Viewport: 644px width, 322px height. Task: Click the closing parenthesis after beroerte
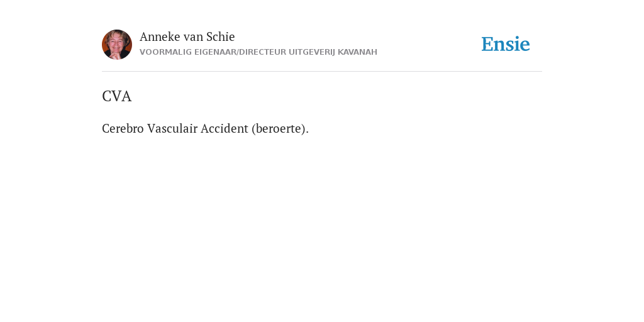304,128
